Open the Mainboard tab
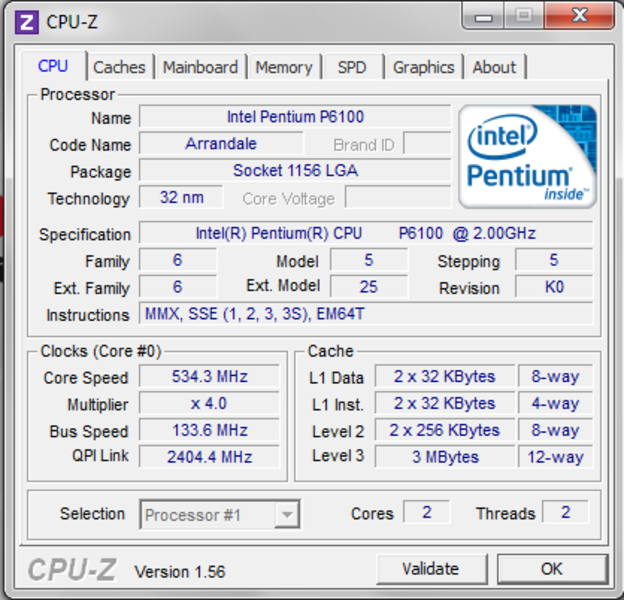The height and width of the screenshot is (600, 624). [x=201, y=67]
